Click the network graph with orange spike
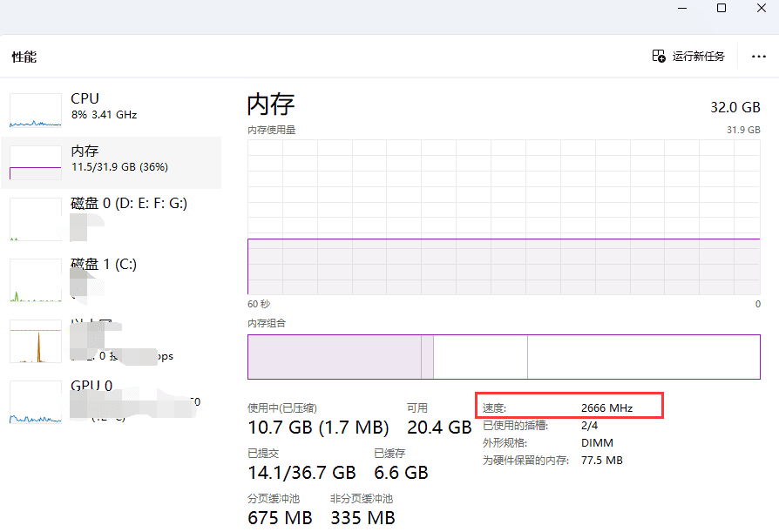The height and width of the screenshot is (532, 779). pyautogui.click(x=36, y=341)
